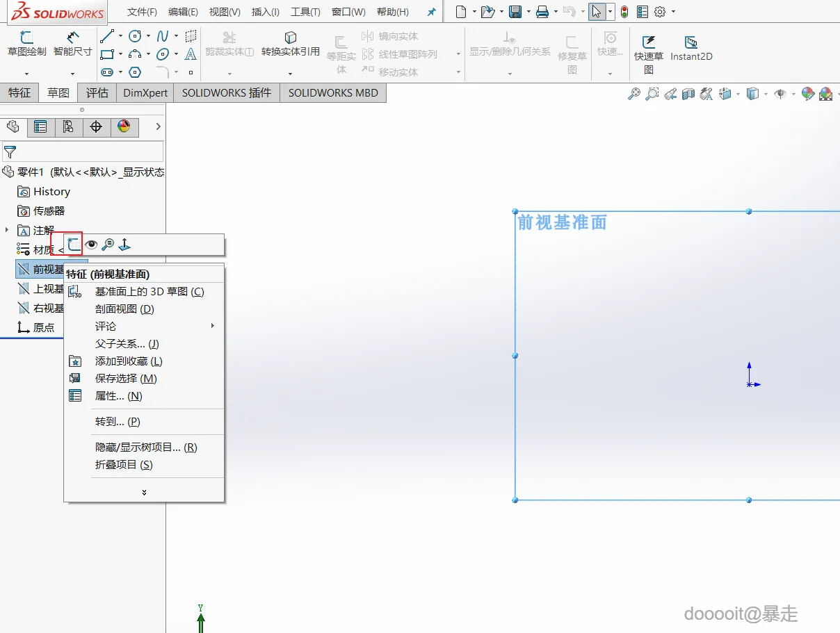
Task: Click the Save disk icon
Action: pos(515,12)
